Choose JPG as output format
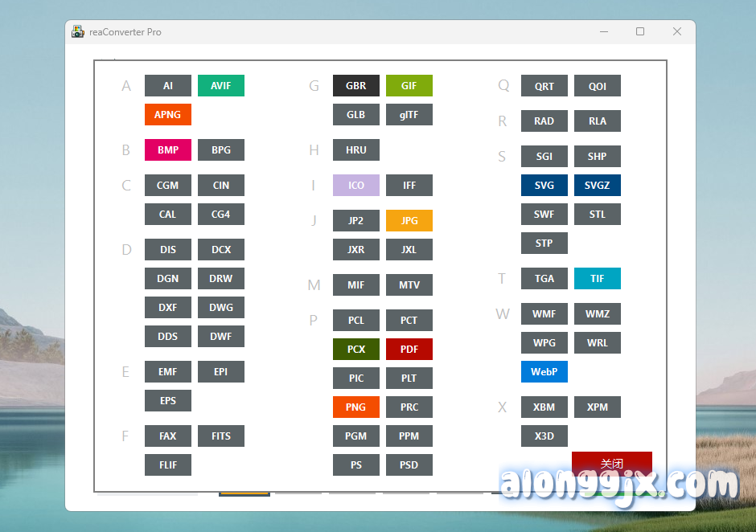The height and width of the screenshot is (532, 756). coord(409,221)
